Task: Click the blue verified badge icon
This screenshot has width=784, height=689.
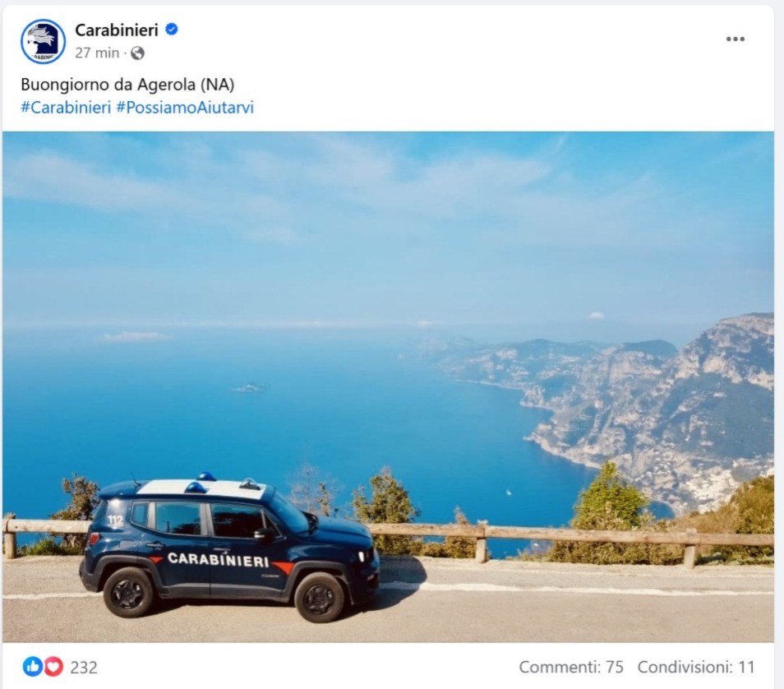Action: [x=172, y=30]
